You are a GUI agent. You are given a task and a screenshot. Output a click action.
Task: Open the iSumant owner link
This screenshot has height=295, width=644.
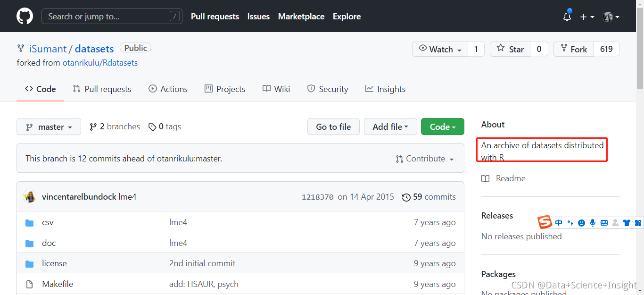(x=48, y=49)
